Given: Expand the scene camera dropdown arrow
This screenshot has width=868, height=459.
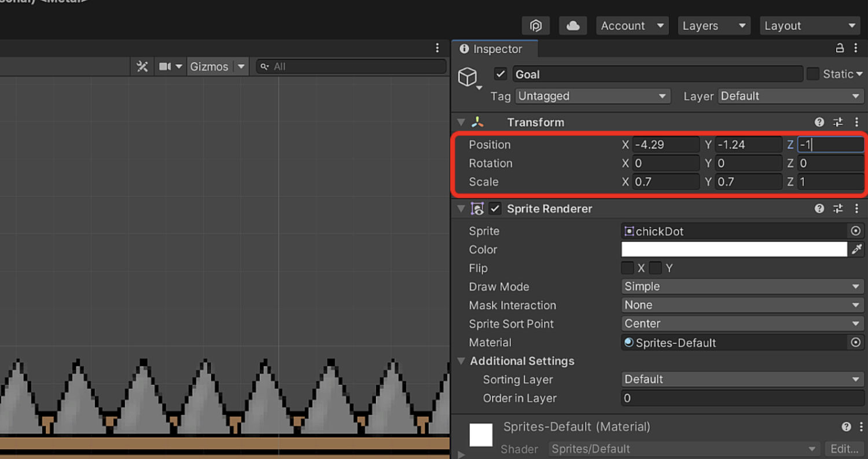Looking at the screenshot, I should pyautogui.click(x=179, y=66).
